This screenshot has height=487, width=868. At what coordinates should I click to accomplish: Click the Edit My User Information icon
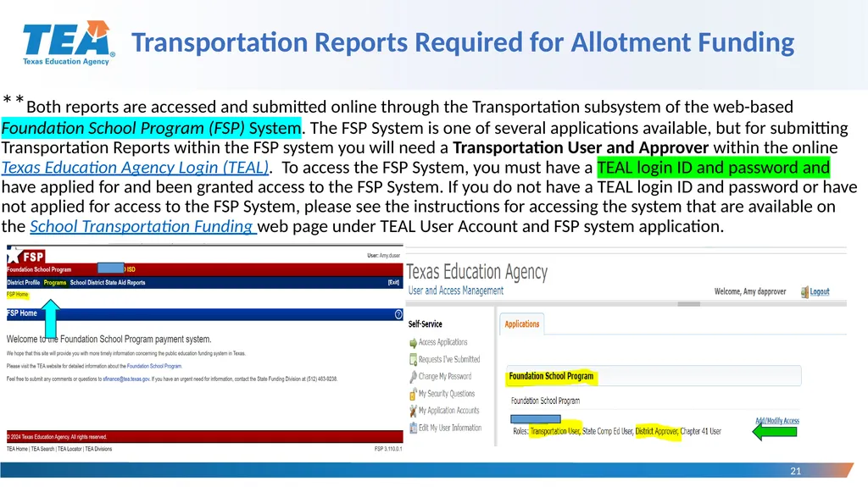point(413,428)
